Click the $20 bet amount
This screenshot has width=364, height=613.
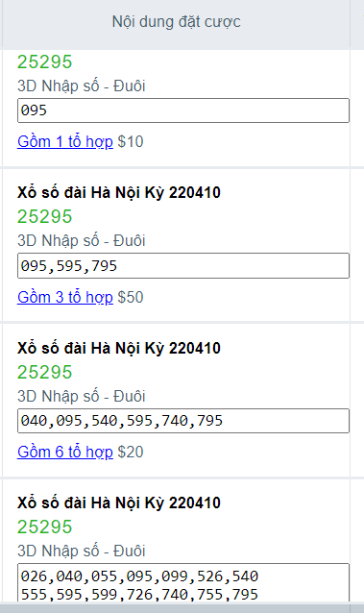(131, 452)
